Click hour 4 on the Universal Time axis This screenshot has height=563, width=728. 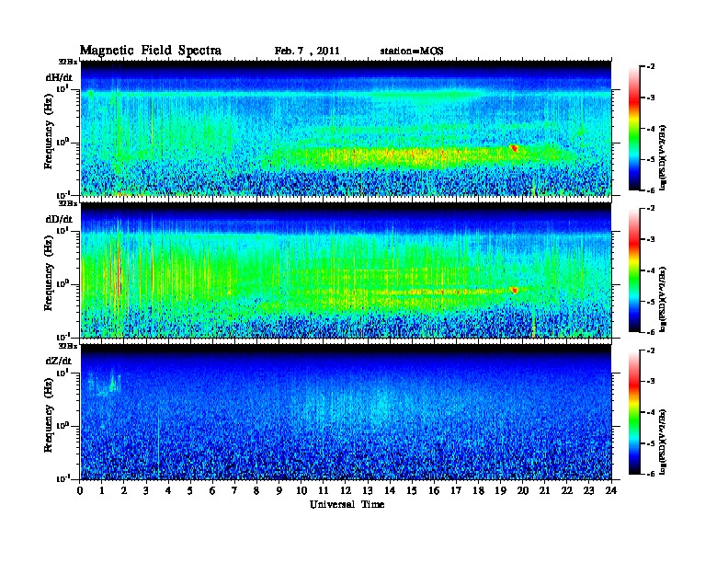point(168,490)
